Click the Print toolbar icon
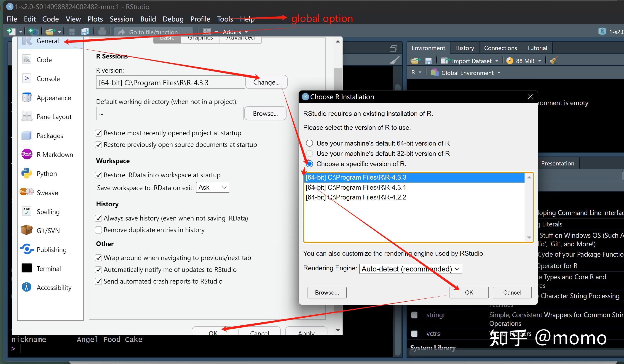 [x=102, y=32]
